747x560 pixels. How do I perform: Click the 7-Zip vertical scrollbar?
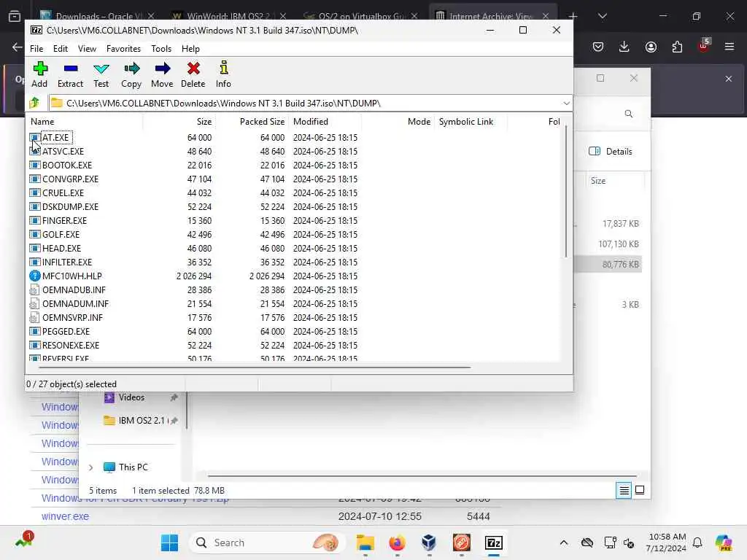point(565,190)
